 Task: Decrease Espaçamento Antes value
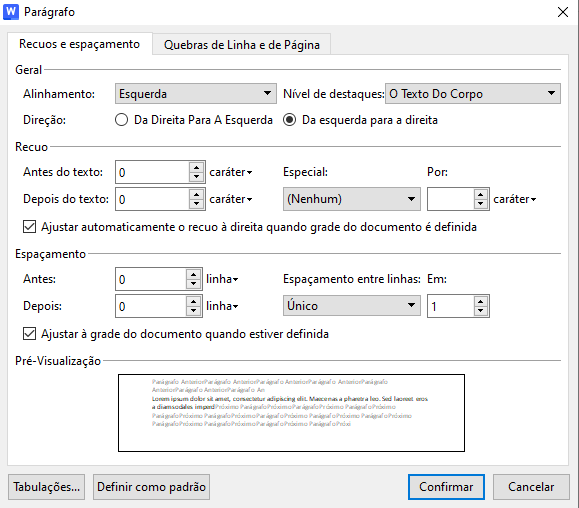(x=194, y=284)
